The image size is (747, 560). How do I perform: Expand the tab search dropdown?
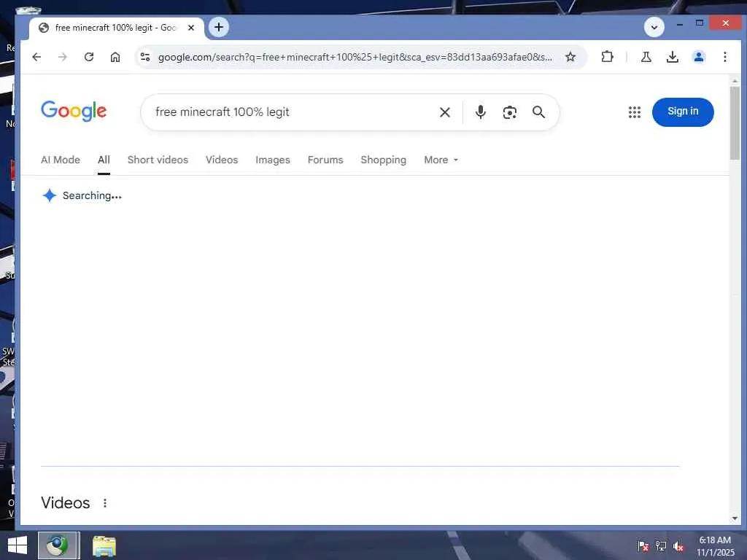coord(654,27)
